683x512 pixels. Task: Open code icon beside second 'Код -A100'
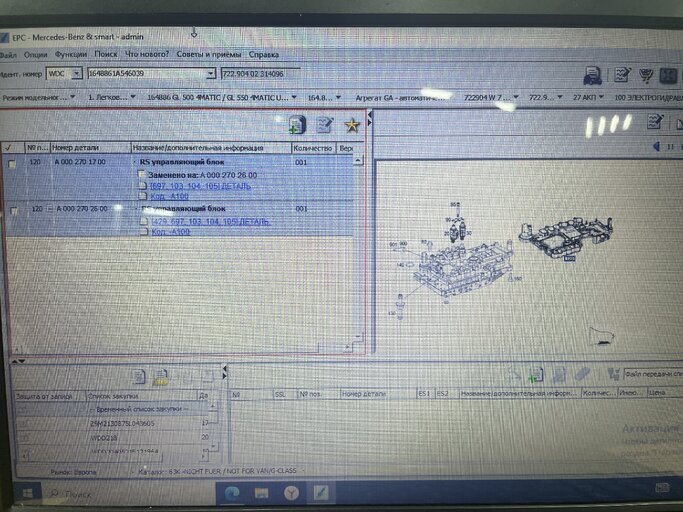click(x=144, y=231)
